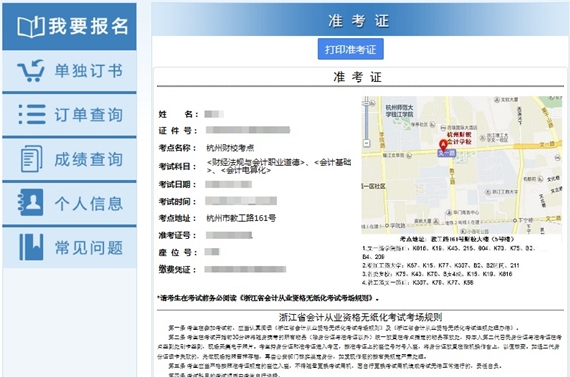Image resolution: width=570 pixels, height=377 pixels.
Task: Click the list icon for 订单查询
Action: tap(32, 115)
